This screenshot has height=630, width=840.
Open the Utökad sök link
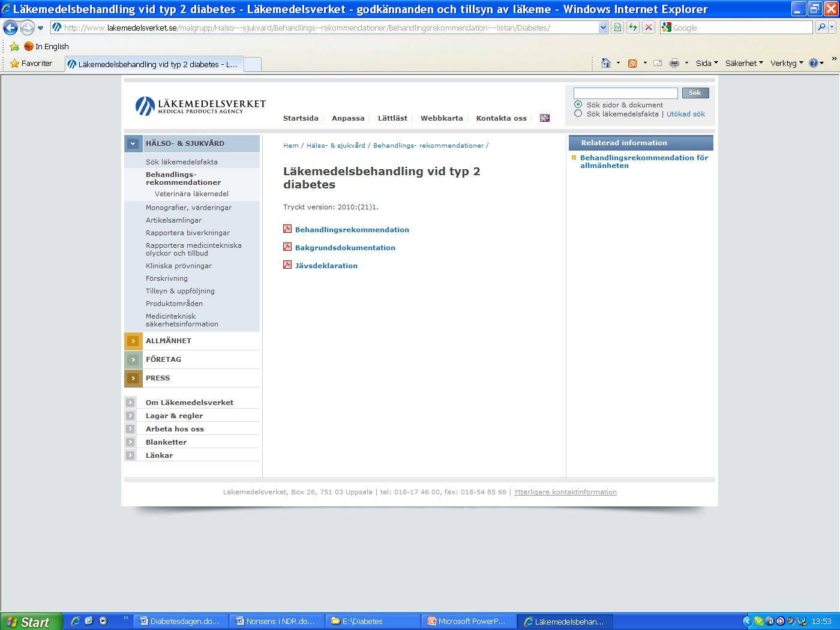[x=686, y=114]
